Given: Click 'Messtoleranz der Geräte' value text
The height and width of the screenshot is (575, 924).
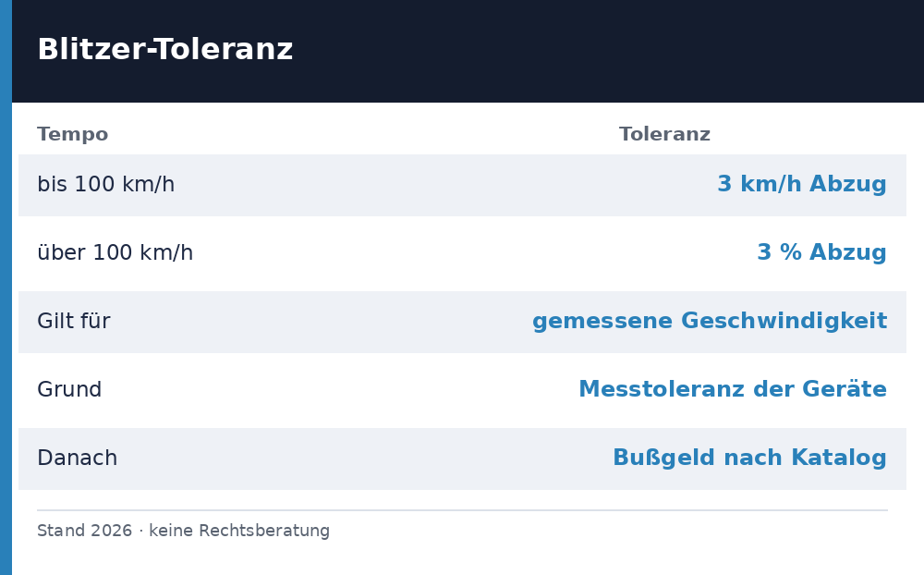Looking at the screenshot, I should click(x=733, y=390).
